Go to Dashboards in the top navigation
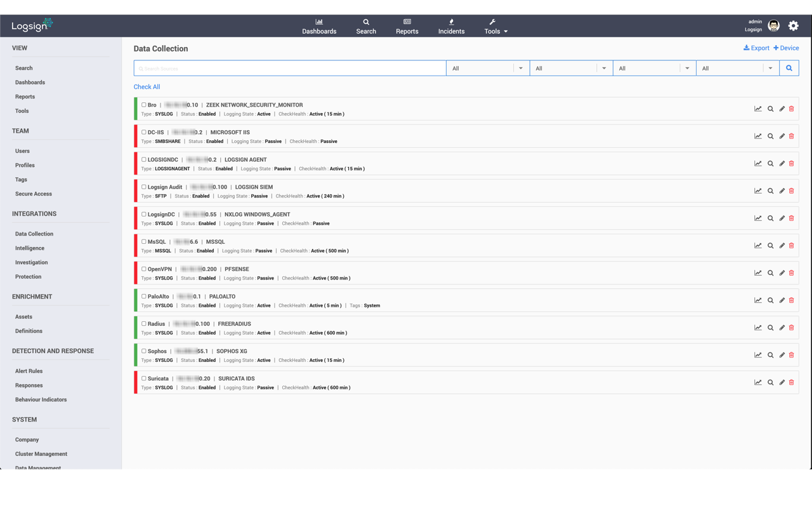Image resolution: width=812 pixels, height=508 pixels. (x=319, y=26)
